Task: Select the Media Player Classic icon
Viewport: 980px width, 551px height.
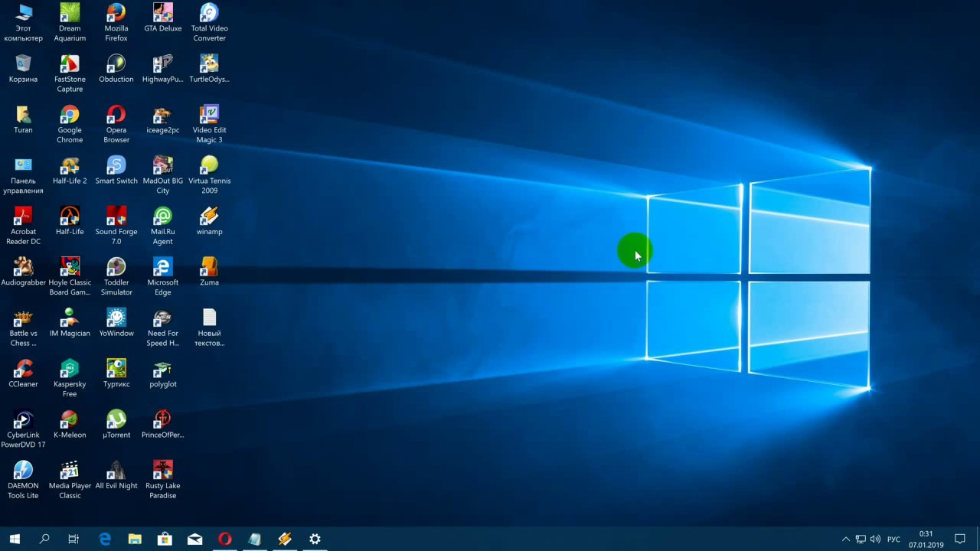Action: (70, 481)
